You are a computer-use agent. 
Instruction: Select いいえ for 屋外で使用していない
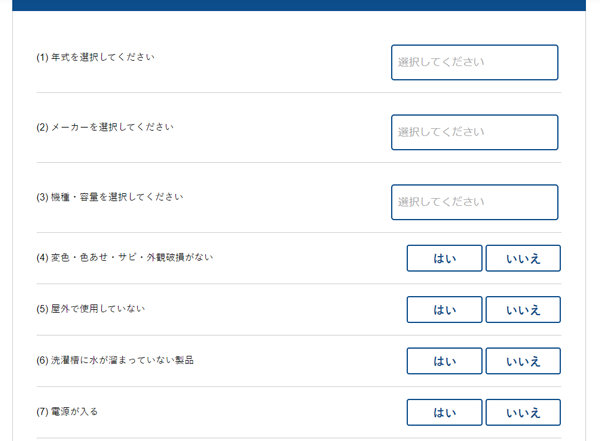pyautogui.click(x=523, y=310)
